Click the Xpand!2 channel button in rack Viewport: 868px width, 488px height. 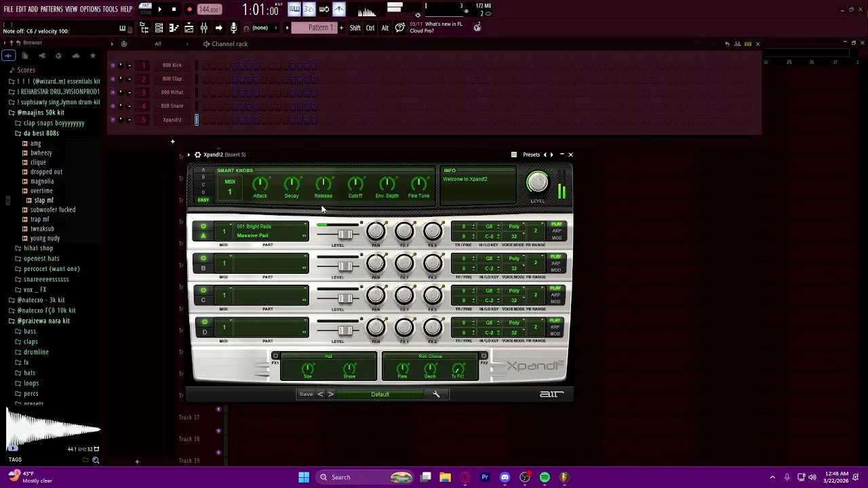pos(172,120)
